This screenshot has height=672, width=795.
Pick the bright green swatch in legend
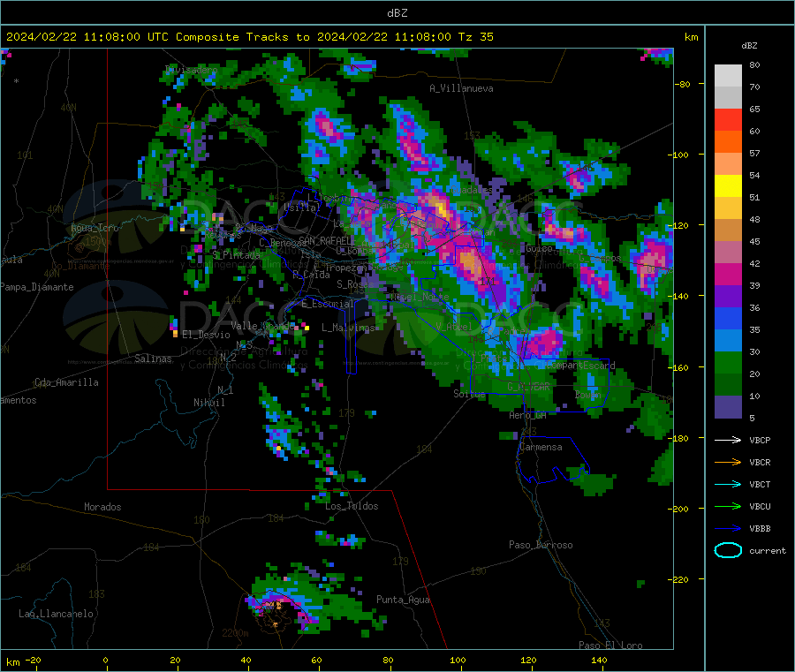point(728,362)
